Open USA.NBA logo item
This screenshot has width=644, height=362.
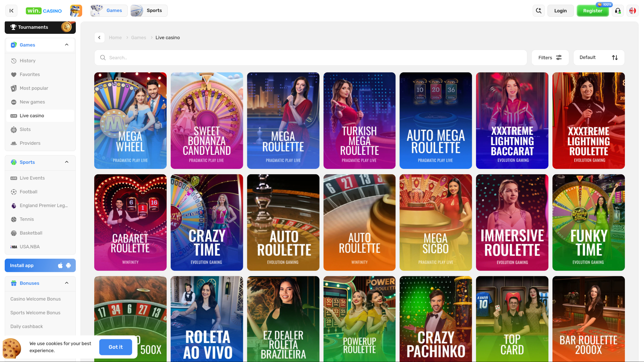point(40,247)
